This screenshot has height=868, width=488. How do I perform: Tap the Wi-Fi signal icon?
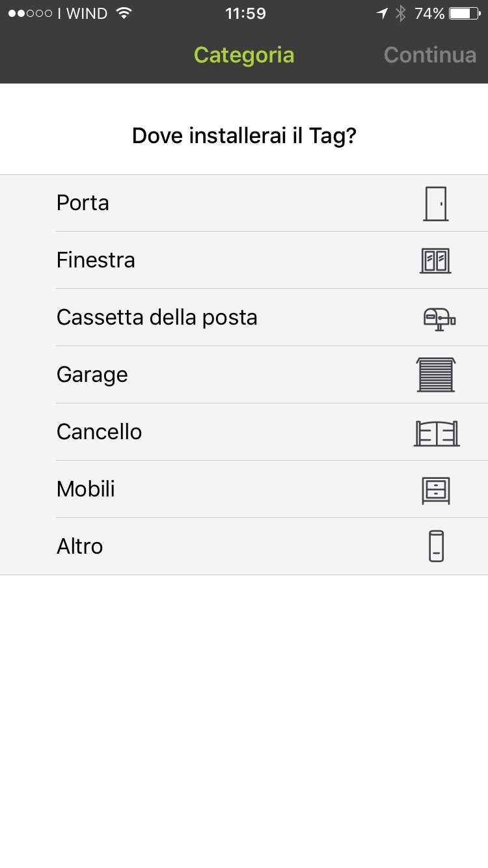(x=124, y=14)
